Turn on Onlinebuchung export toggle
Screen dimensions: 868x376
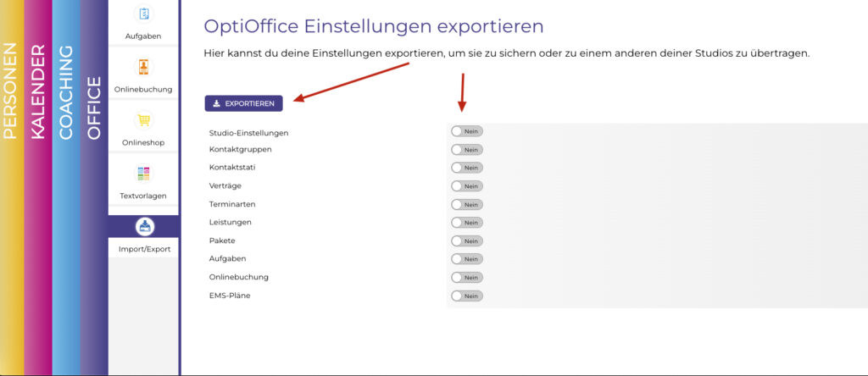click(467, 277)
